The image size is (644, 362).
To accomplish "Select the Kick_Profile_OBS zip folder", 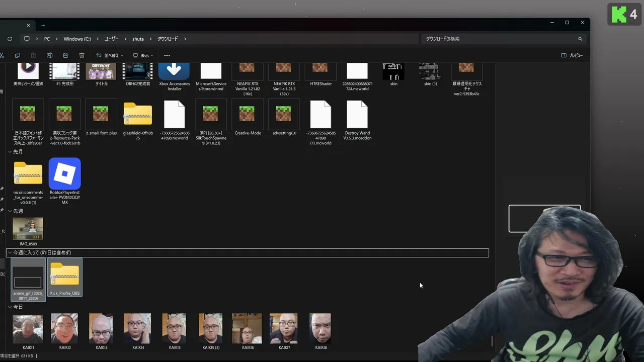I will (64, 278).
